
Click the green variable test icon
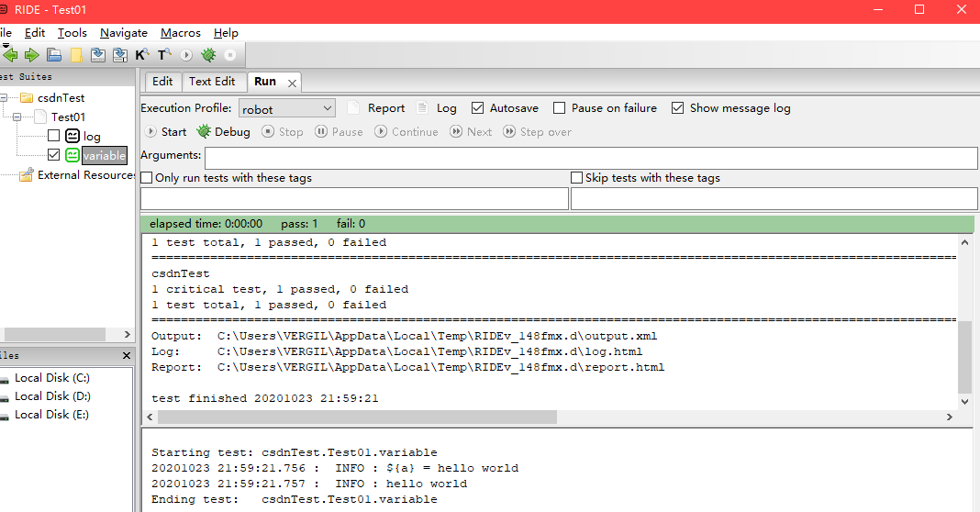click(x=72, y=155)
